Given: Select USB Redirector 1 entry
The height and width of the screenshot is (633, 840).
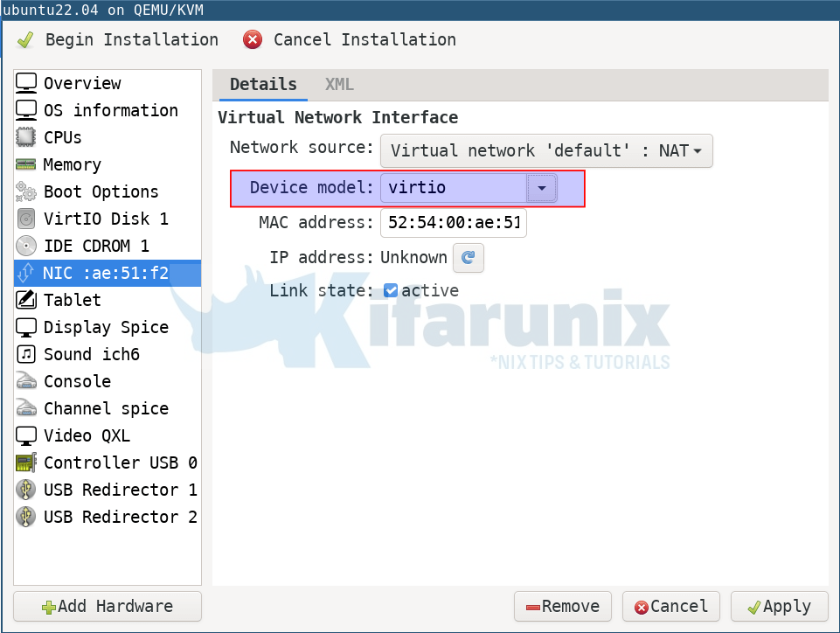Looking at the screenshot, I should 108,490.
